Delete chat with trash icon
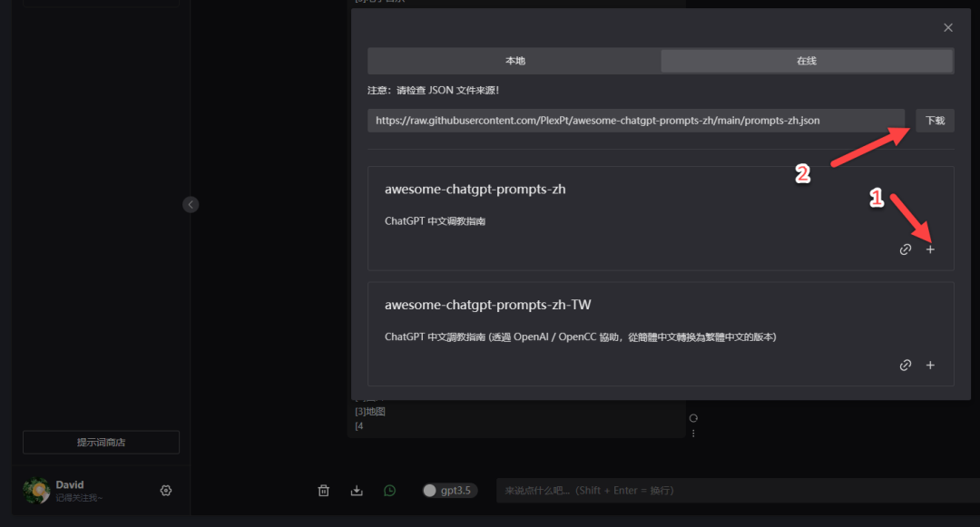The image size is (980, 527). (x=323, y=490)
